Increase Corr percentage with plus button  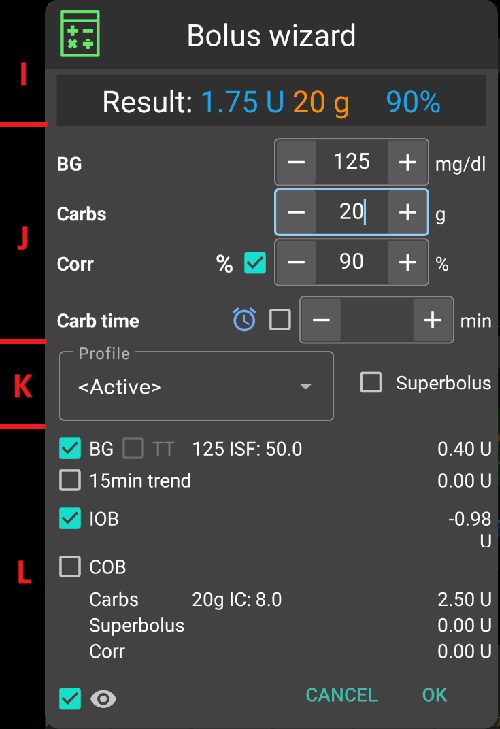[407, 262]
